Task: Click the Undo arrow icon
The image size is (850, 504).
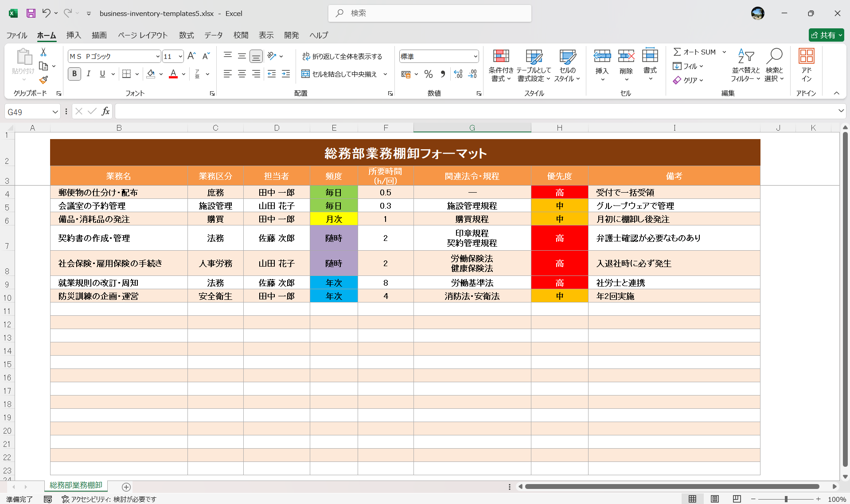Action: tap(46, 13)
